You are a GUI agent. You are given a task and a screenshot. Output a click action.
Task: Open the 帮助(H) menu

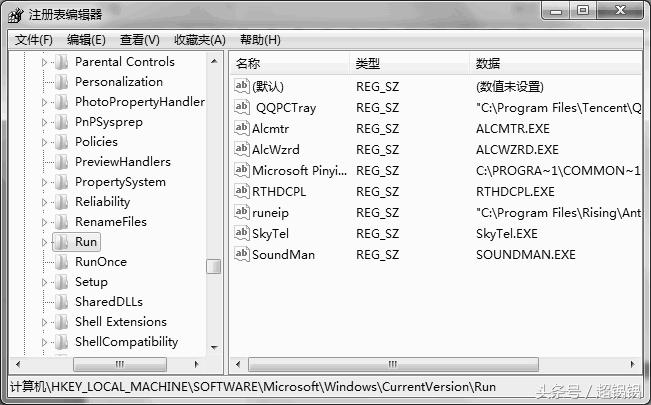(260, 40)
